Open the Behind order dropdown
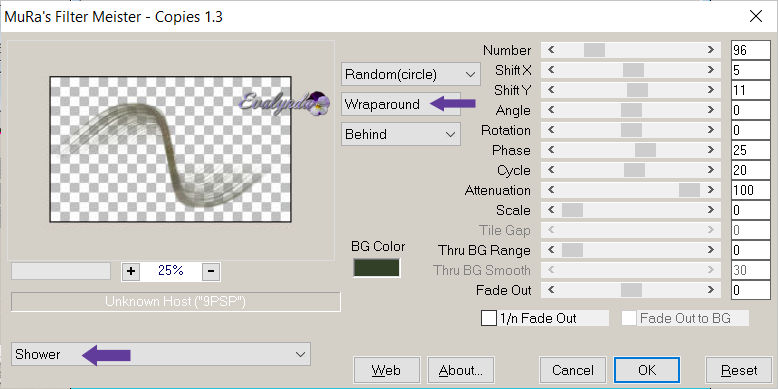This screenshot has height=389, width=778. coord(401,134)
